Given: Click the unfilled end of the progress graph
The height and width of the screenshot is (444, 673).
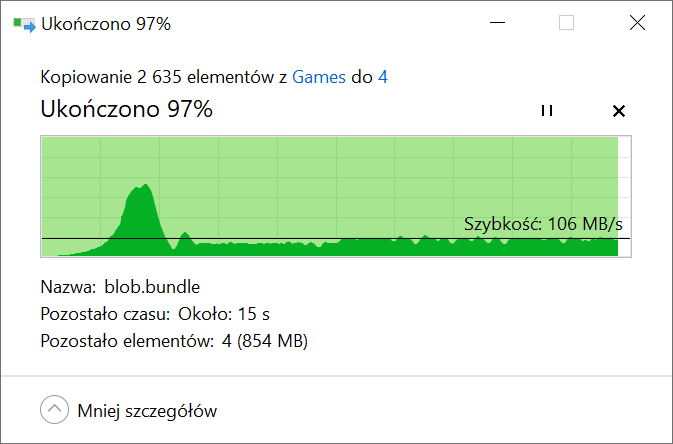Looking at the screenshot, I should [x=624, y=196].
